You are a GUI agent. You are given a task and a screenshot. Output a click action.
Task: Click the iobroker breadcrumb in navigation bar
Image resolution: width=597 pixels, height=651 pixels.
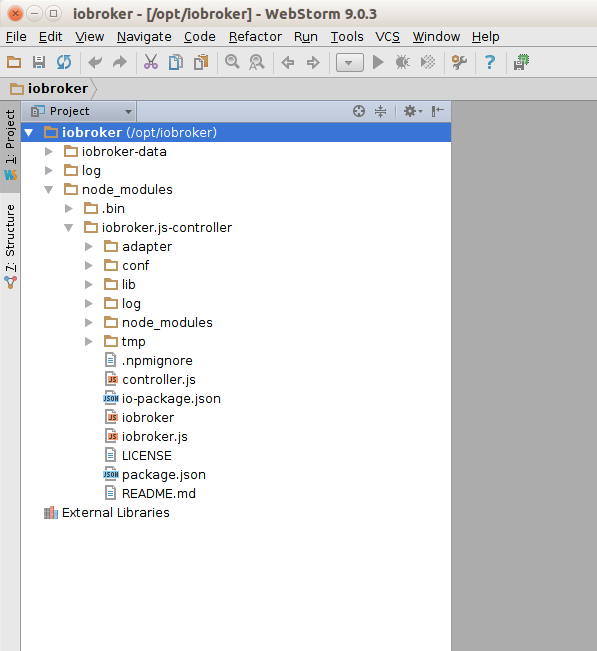point(49,88)
